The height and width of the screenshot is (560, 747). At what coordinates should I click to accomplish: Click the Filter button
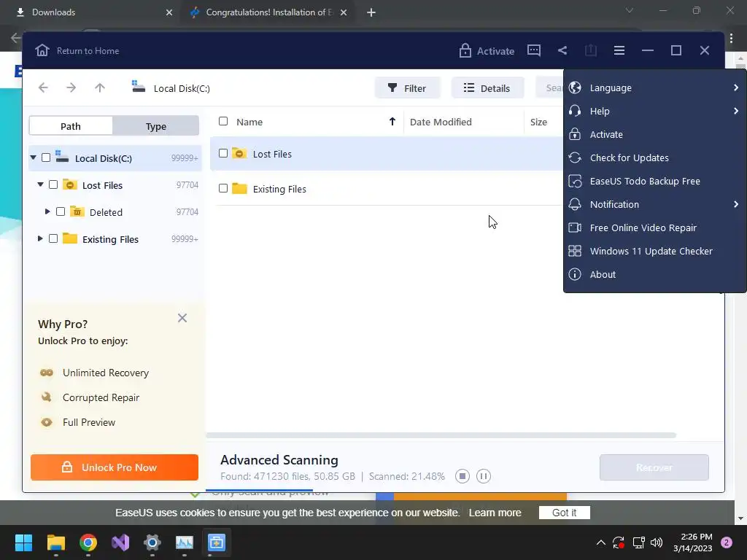pyautogui.click(x=407, y=88)
